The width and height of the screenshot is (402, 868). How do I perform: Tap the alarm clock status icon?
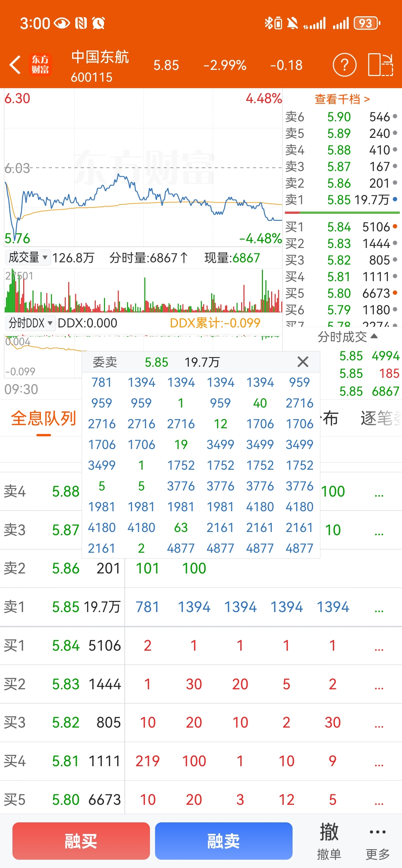(x=98, y=23)
